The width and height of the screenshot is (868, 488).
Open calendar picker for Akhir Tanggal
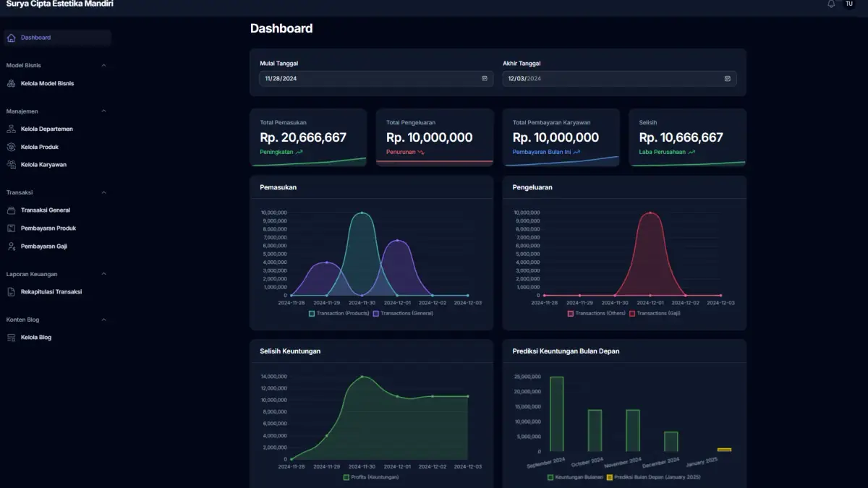728,78
